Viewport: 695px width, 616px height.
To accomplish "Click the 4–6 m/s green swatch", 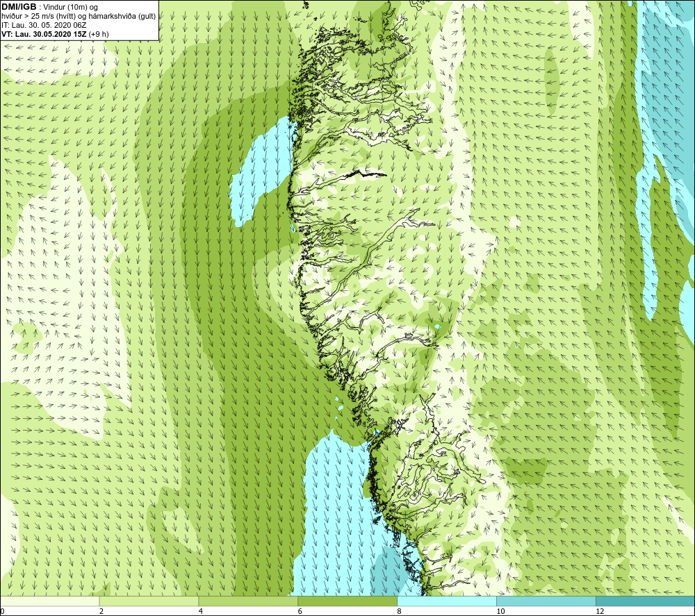I will [x=248, y=601].
